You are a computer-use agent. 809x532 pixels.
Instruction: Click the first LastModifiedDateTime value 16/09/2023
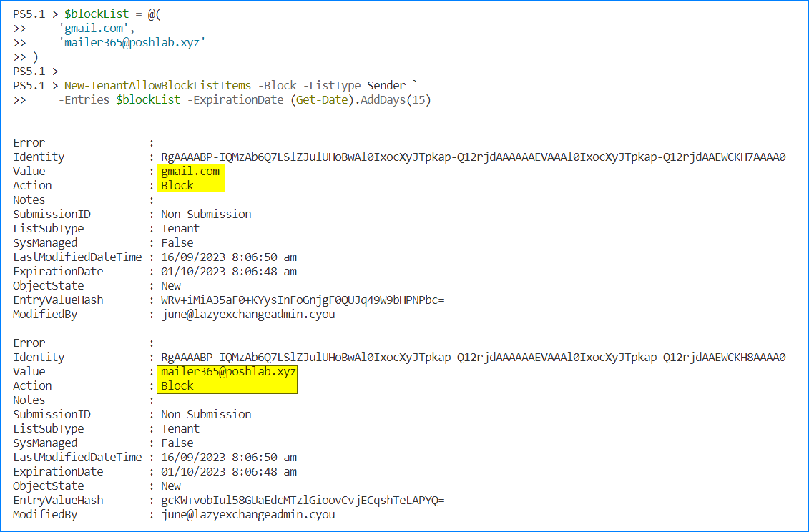[x=229, y=257]
